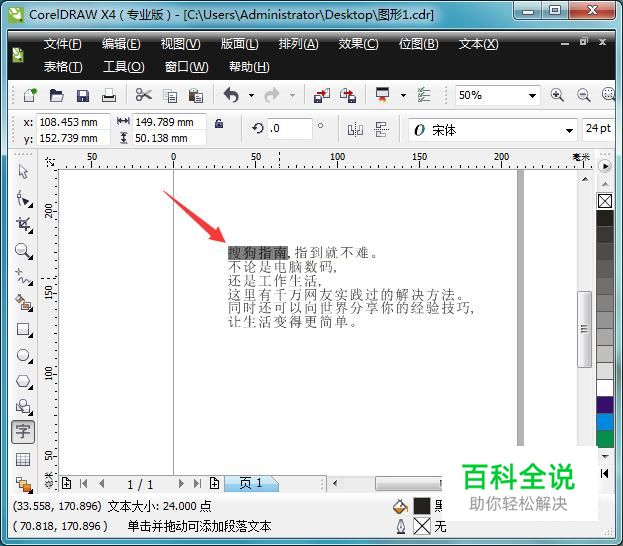Switch to the 页 1 page tab

coord(252,483)
